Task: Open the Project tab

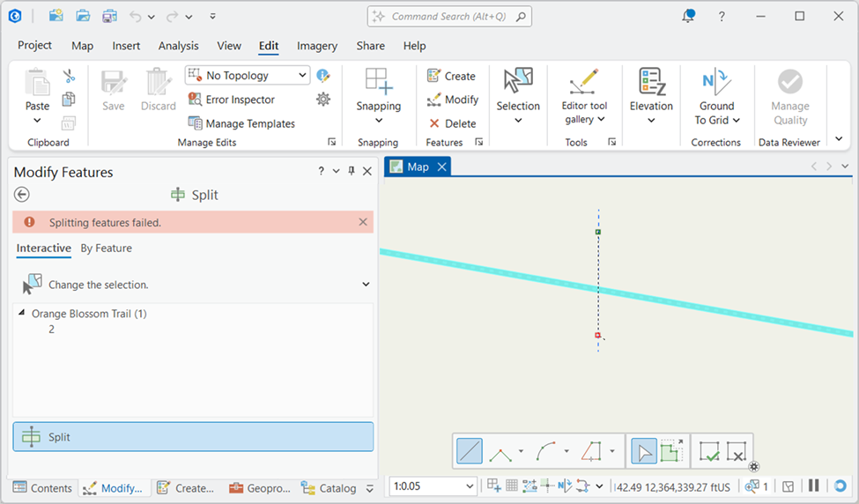Action: [x=34, y=46]
